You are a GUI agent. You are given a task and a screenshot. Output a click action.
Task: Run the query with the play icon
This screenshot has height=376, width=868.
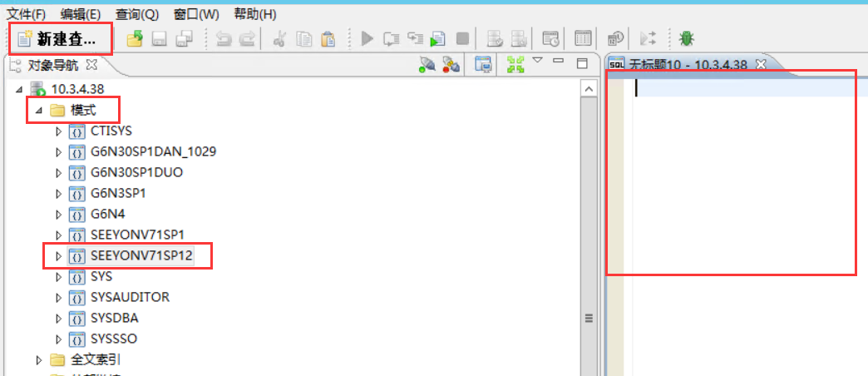367,39
